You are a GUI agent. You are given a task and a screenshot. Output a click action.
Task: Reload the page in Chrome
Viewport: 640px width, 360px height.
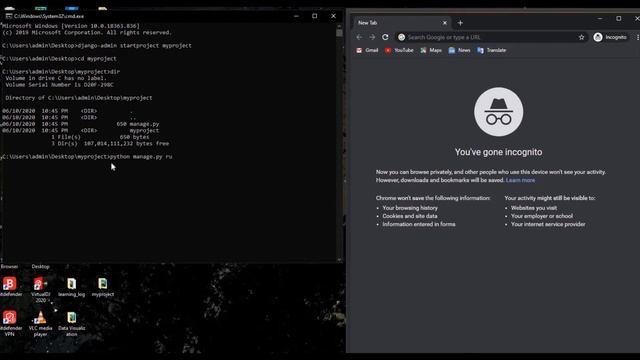click(385, 37)
